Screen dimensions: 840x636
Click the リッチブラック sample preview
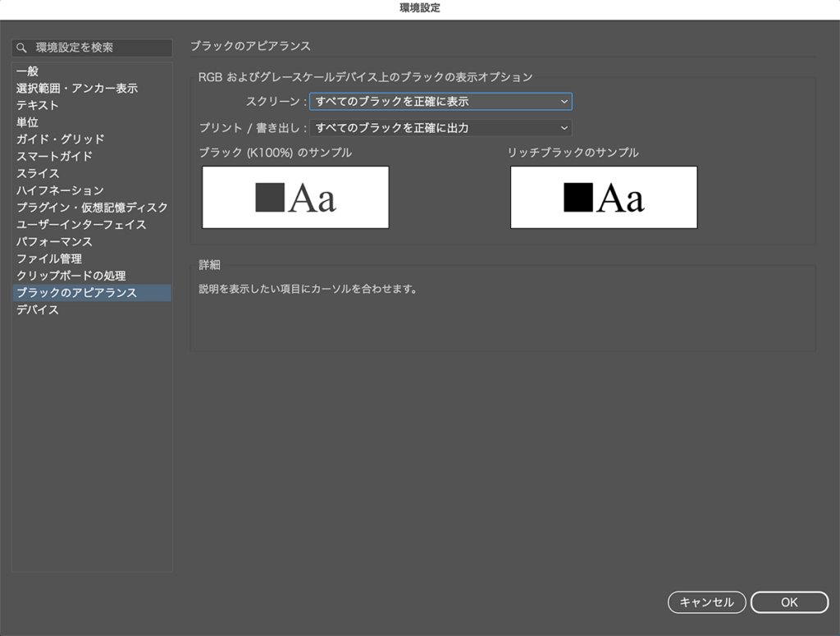(604, 197)
